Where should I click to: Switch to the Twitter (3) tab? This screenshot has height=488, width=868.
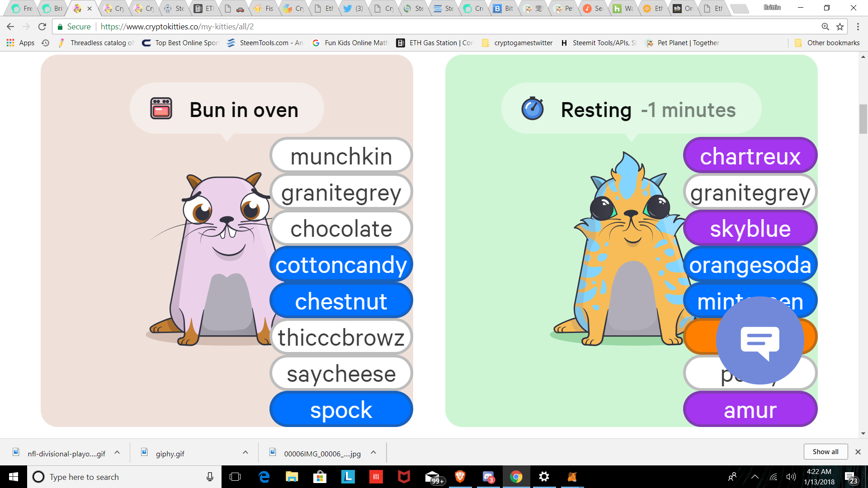coord(353,8)
